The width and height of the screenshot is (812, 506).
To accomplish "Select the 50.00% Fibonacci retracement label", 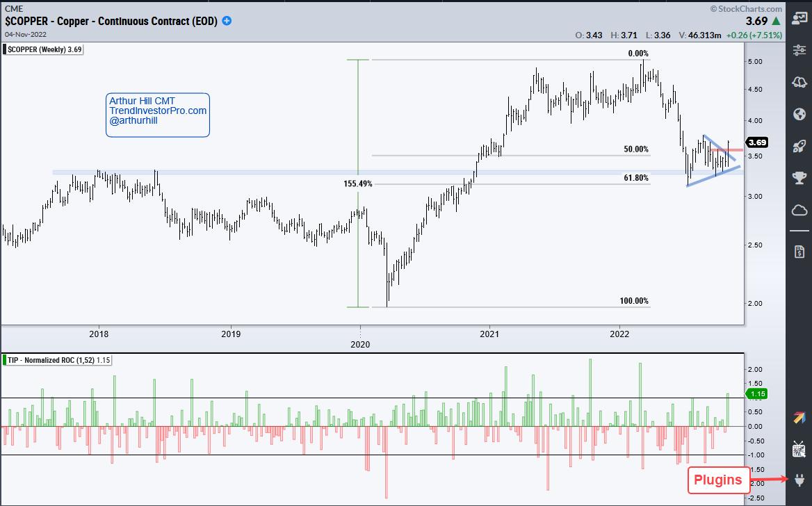I will click(x=634, y=149).
